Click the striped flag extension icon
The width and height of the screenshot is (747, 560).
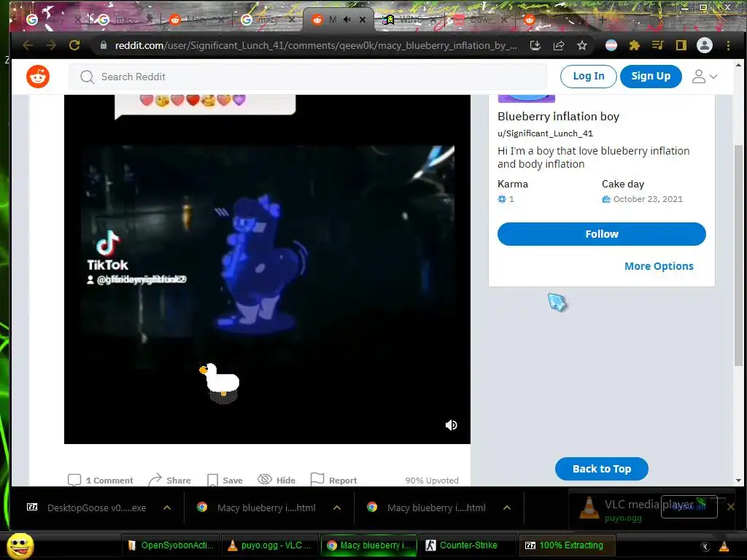pos(611,45)
